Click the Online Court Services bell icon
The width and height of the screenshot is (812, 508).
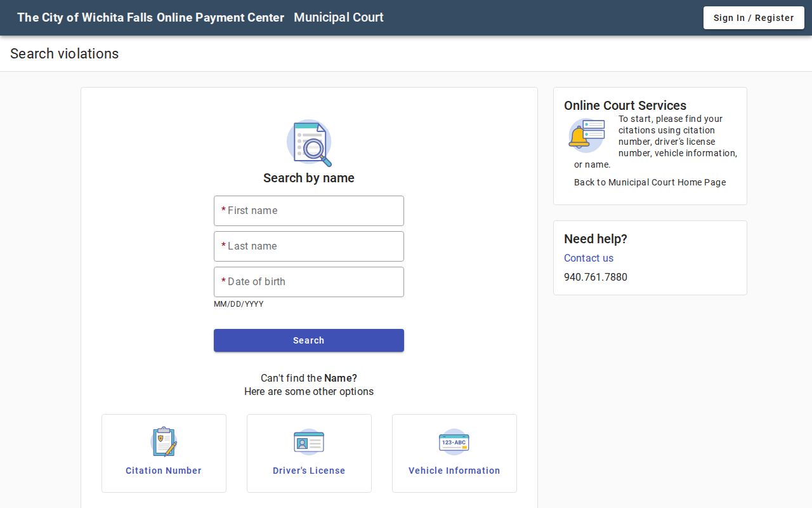coord(587,135)
